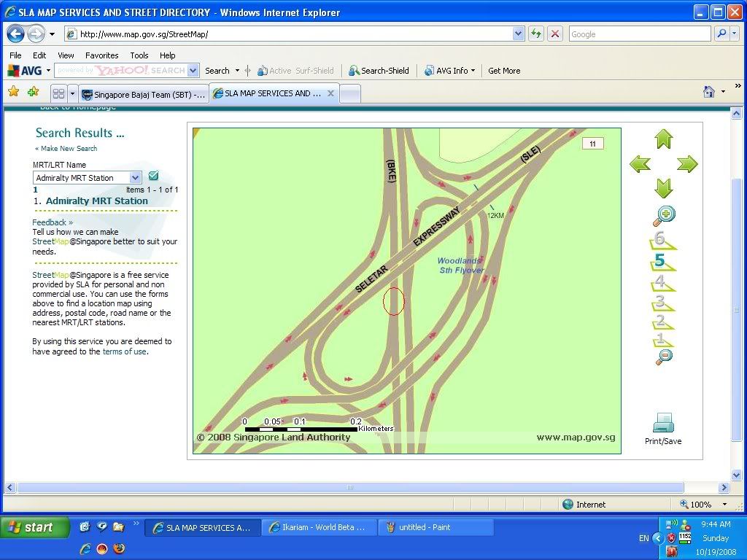747x560 pixels.
Task: Open the Edit menu
Action: coord(39,55)
